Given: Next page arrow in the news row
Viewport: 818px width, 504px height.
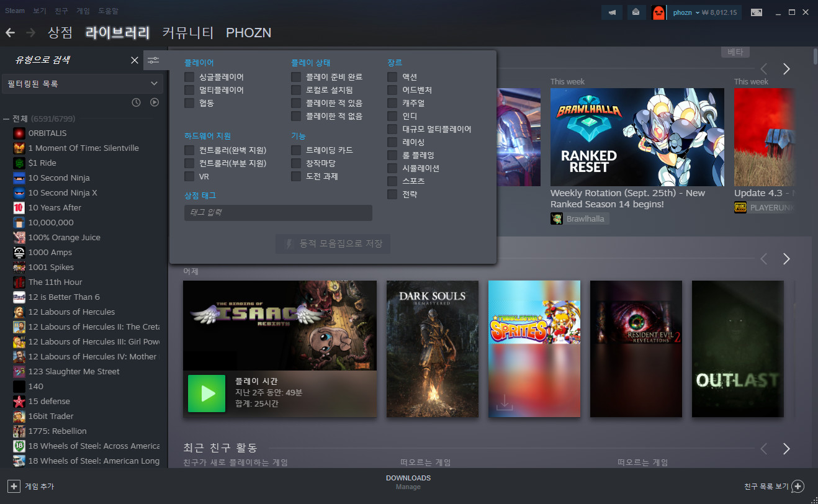Looking at the screenshot, I should (x=786, y=69).
